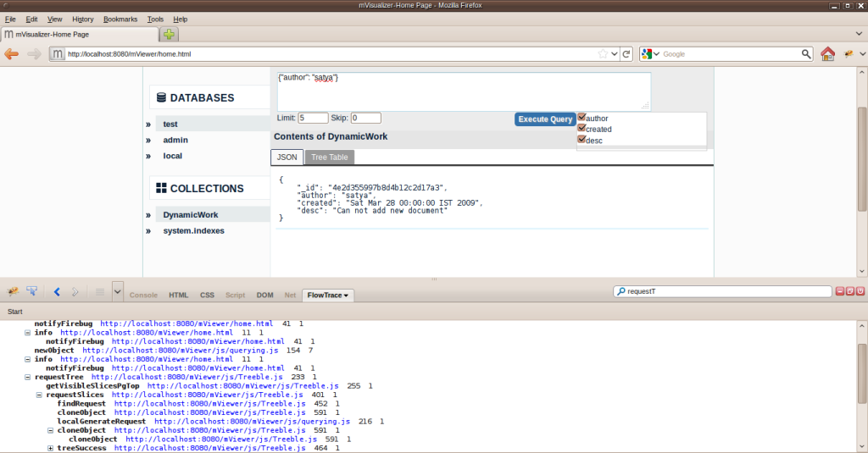Image resolution: width=868 pixels, height=453 pixels.
Task: Open the address bar history dropdown
Action: (615, 53)
